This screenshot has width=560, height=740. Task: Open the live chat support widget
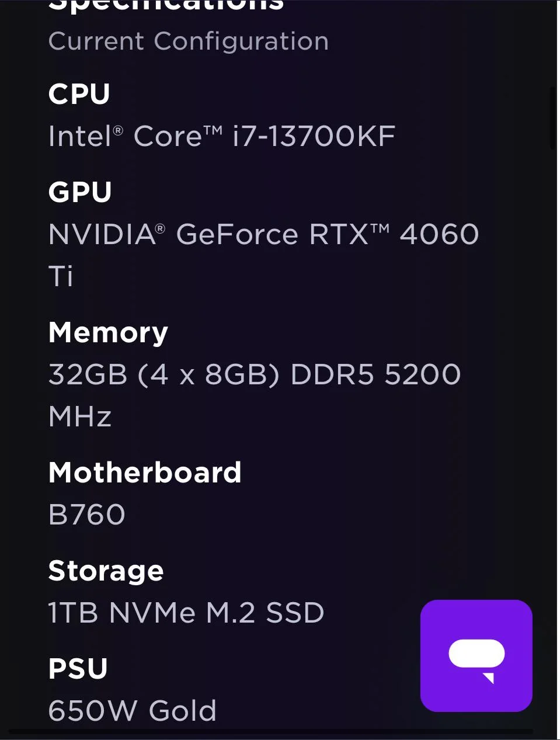pos(476,655)
